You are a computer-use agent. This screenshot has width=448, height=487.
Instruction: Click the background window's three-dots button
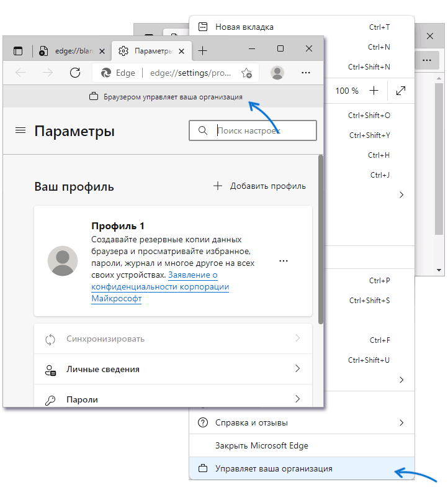pyautogui.click(x=427, y=60)
